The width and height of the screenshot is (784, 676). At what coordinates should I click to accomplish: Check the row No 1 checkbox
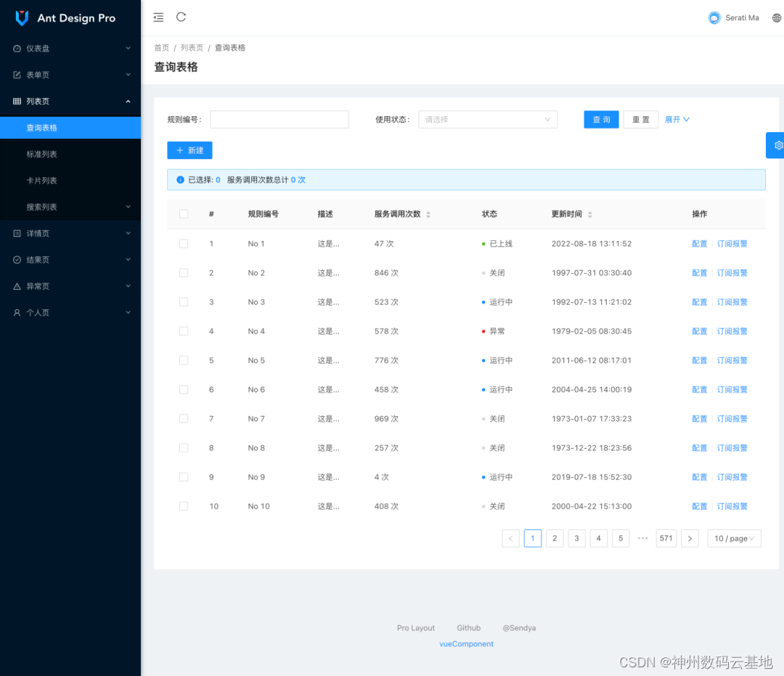tap(184, 243)
